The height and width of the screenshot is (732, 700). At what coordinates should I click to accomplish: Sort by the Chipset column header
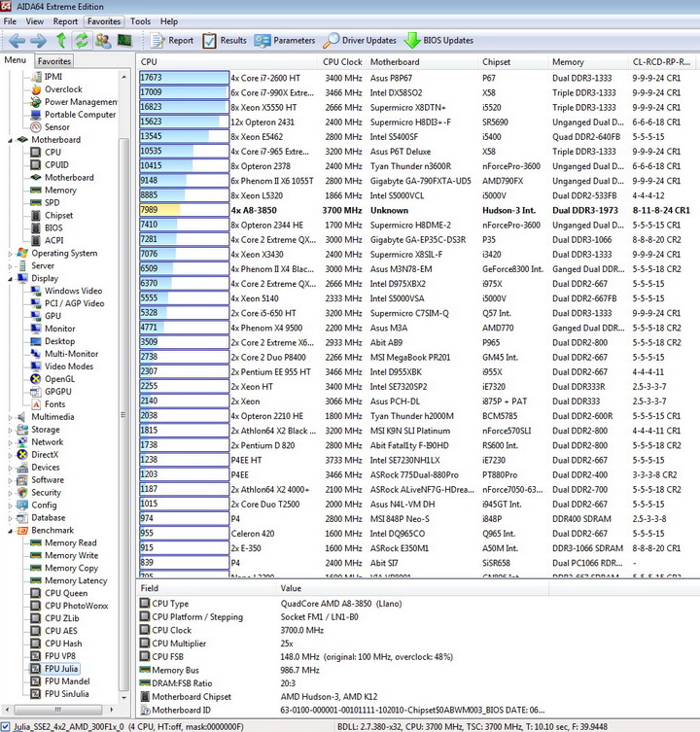pyautogui.click(x=512, y=62)
